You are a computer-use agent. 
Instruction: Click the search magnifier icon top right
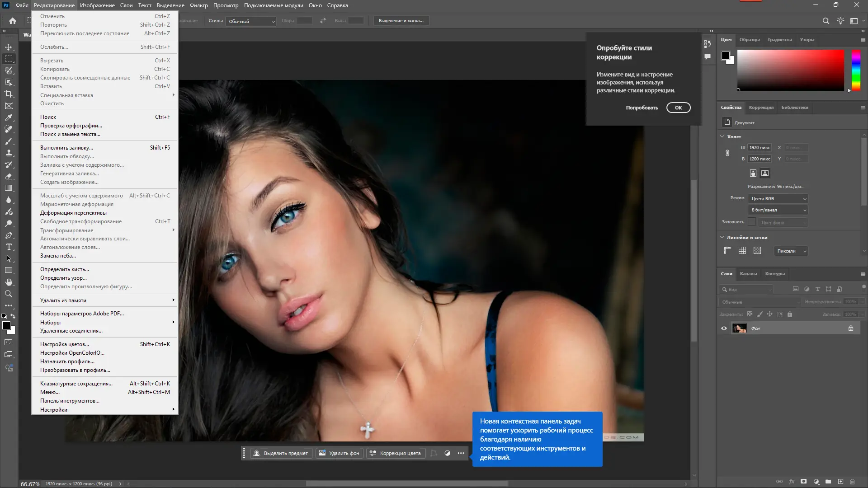coord(826,21)
